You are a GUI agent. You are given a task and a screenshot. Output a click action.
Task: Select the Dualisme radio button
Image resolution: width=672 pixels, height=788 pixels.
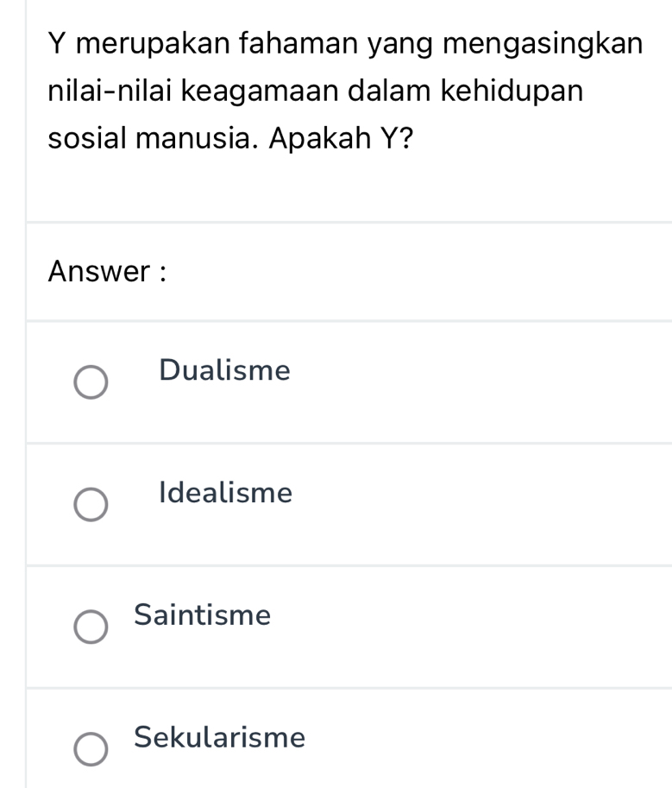click(x=91, y=383)
